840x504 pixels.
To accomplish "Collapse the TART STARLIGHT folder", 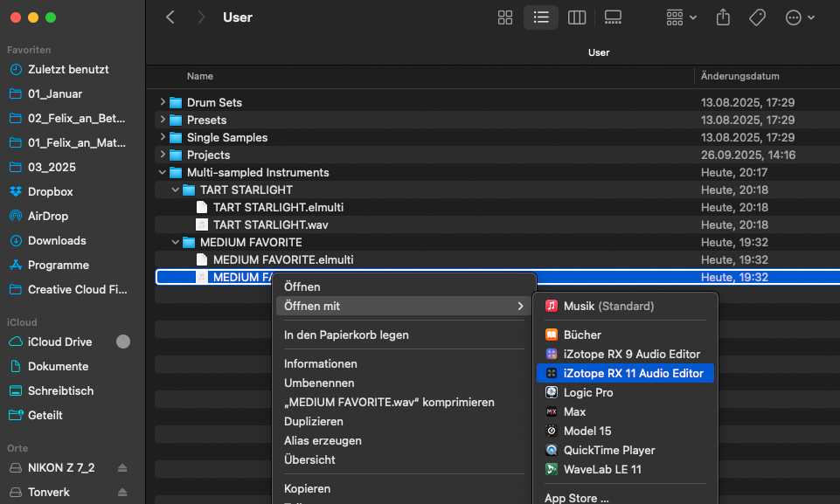I will [175, 190].
